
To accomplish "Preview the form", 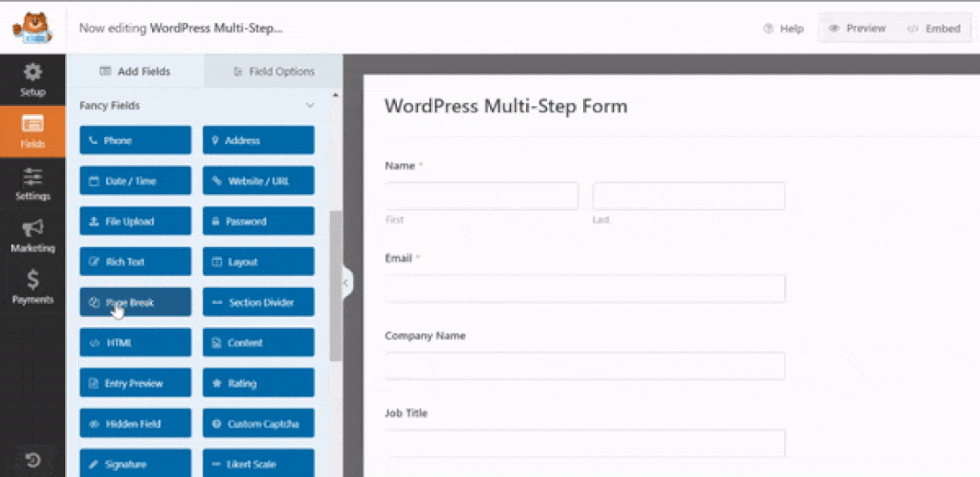I will (857, 28).
